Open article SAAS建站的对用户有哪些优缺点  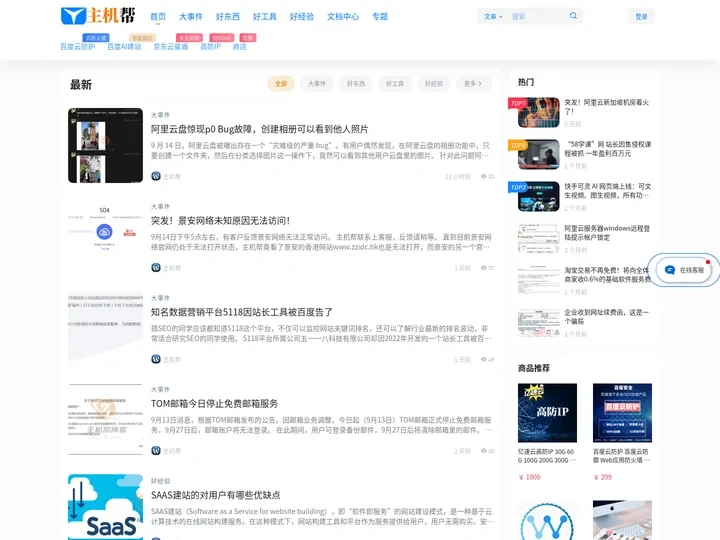click(x=216, y=495)
